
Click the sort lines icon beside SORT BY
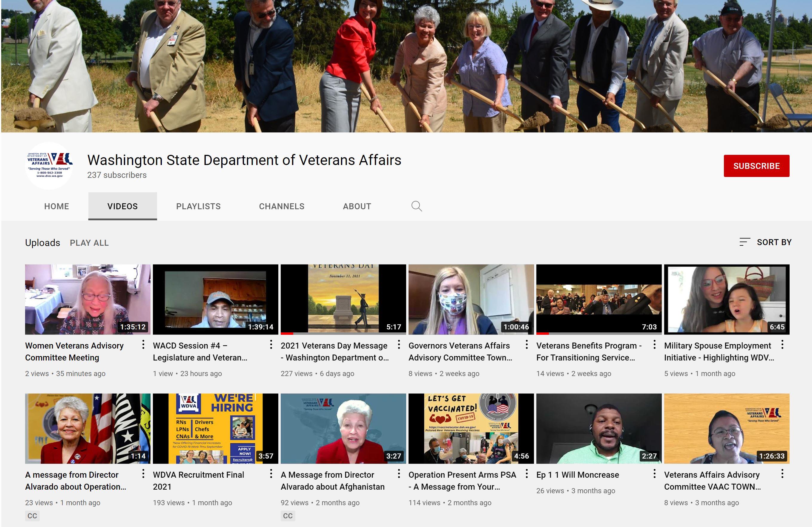click(745, 242)
